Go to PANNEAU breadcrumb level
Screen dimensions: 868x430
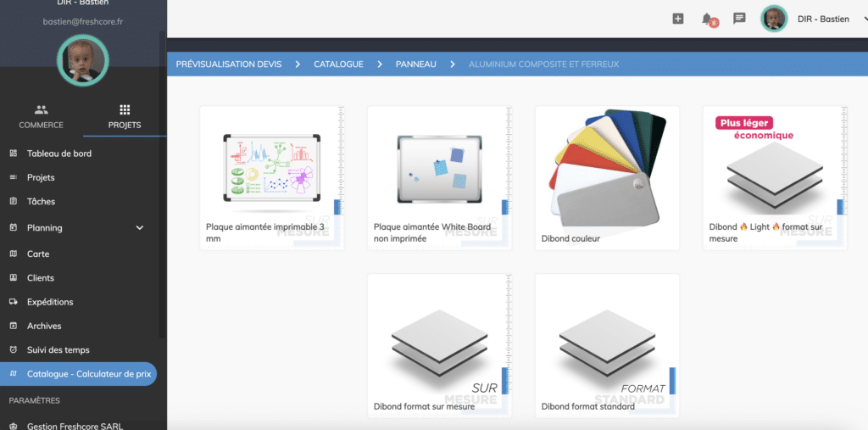[415, 64]
